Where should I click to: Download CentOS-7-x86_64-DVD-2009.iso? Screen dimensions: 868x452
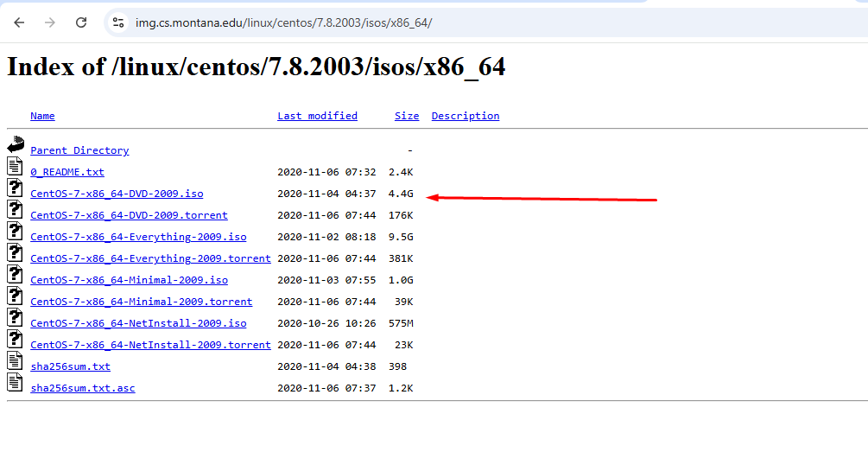pos(117,194)
